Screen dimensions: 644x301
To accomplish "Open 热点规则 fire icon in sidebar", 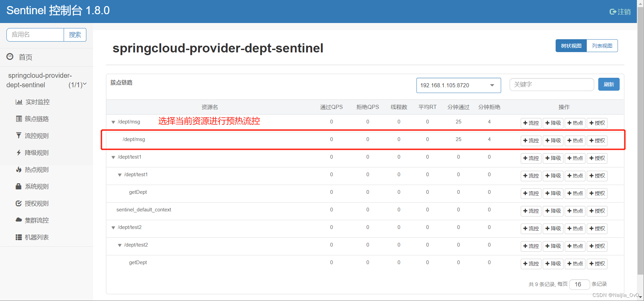I will click(x=19, y=169).
